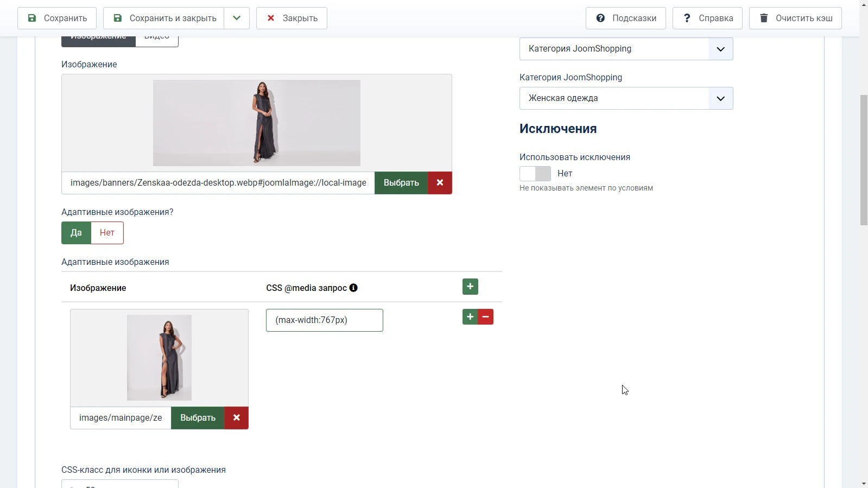Image resolution: width=868 pixels, height=488 pixels.
Task: Clear the main image with the red X
Action: point(440,183)
